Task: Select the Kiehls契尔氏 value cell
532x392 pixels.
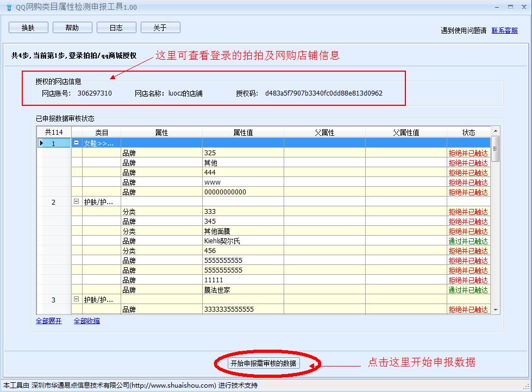Action: coord(243,241)
